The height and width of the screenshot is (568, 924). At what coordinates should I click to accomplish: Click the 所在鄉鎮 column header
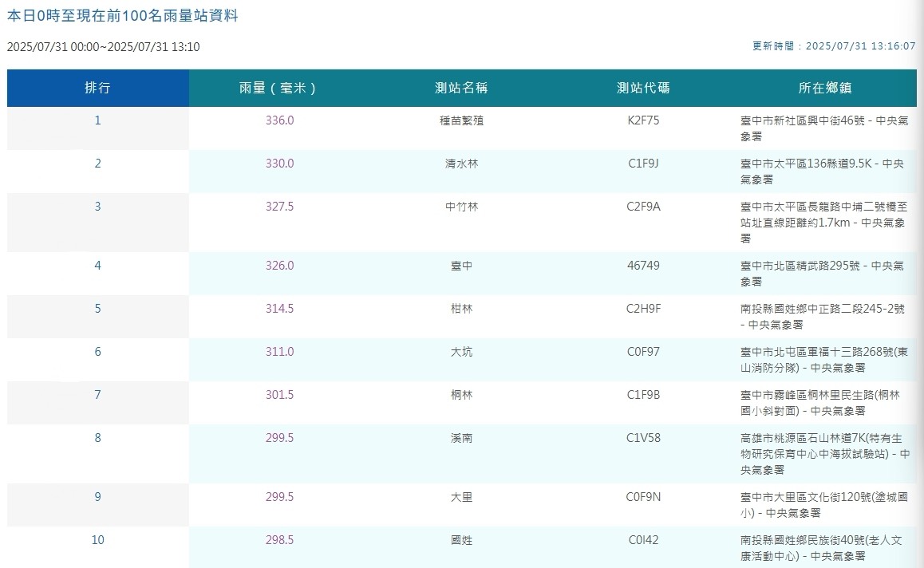pyautogui.click(x=825, y=88)
